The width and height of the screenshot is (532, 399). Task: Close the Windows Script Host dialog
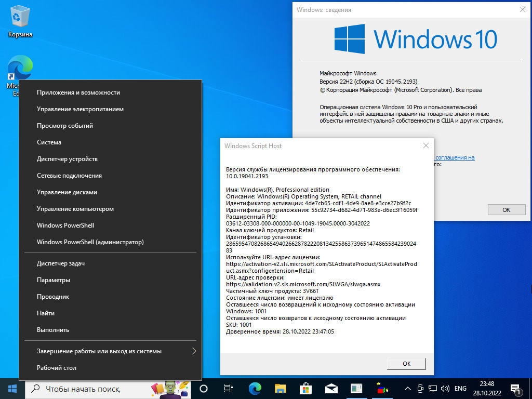coord(426,145)
